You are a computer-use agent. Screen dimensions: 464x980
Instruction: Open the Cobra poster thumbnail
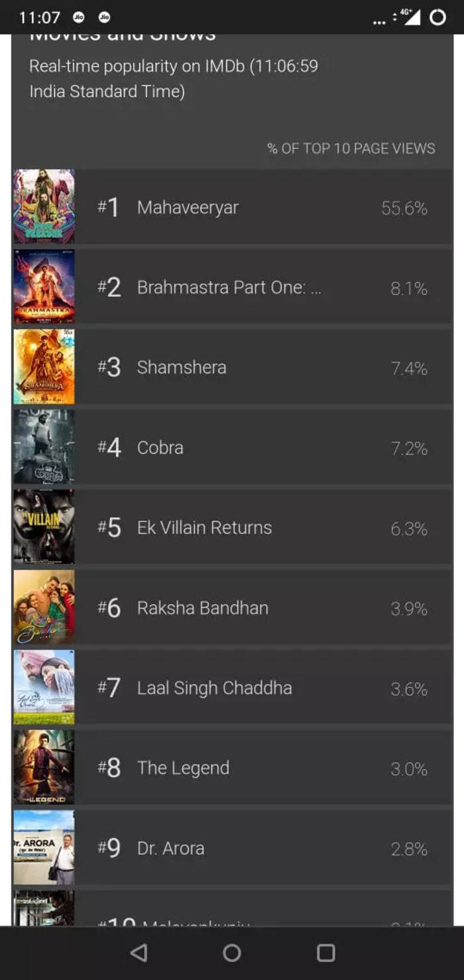pos(44,447)
